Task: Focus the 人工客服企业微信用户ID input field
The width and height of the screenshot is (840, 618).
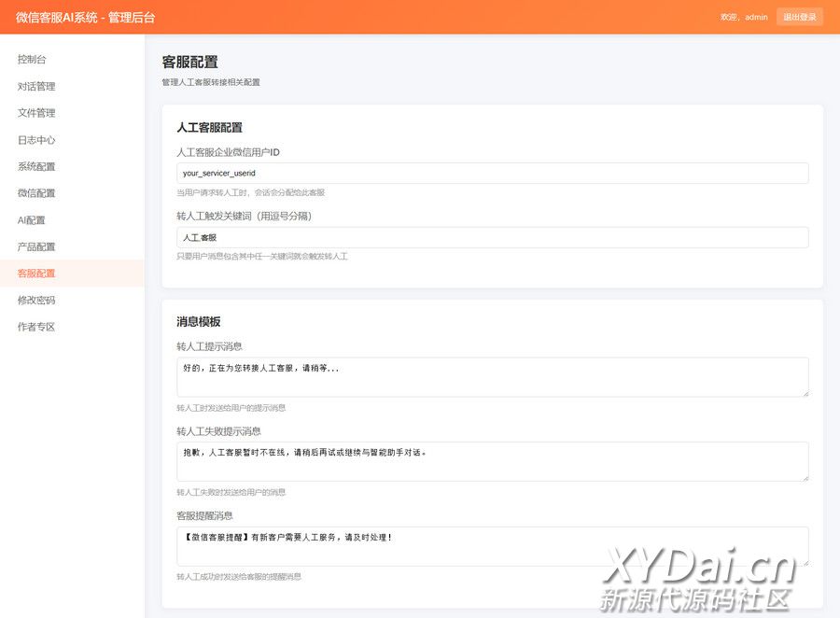Action: point(492,173)
